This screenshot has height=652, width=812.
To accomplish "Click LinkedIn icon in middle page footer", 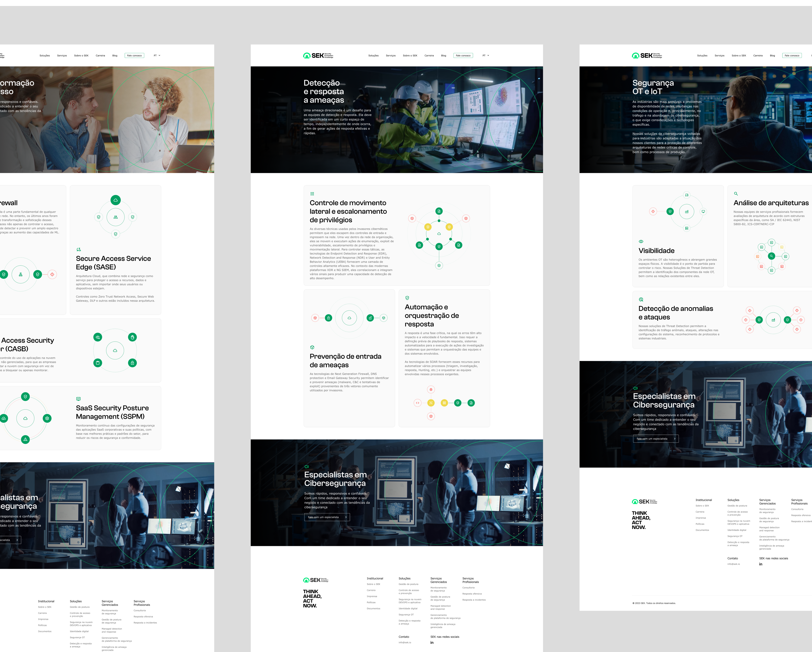I will point(432,643).
